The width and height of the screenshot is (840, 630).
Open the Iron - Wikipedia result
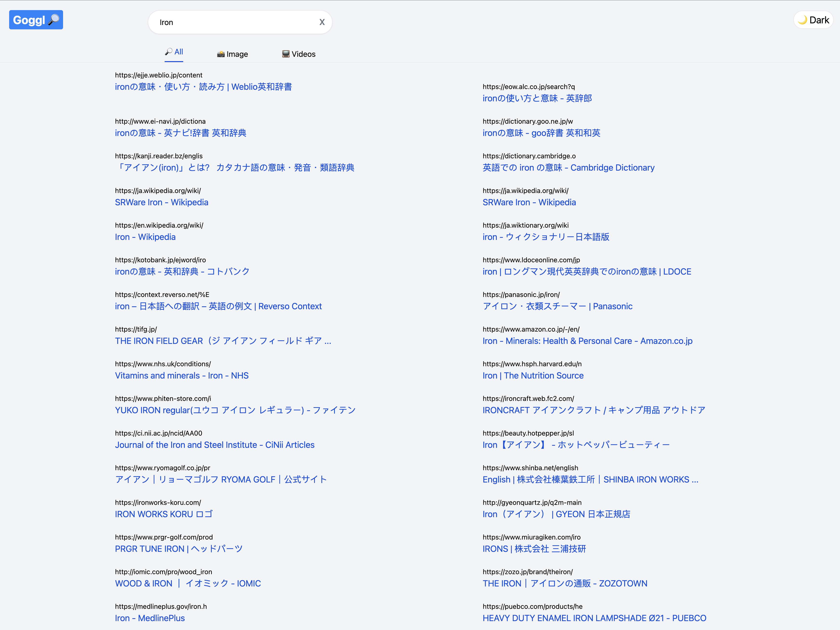tap(145, 237)
